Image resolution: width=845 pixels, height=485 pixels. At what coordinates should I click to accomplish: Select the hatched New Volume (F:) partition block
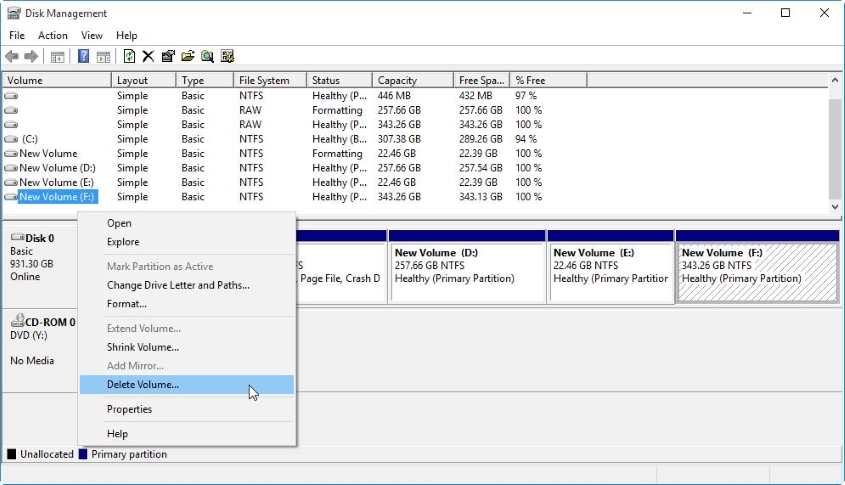[757, 267]
